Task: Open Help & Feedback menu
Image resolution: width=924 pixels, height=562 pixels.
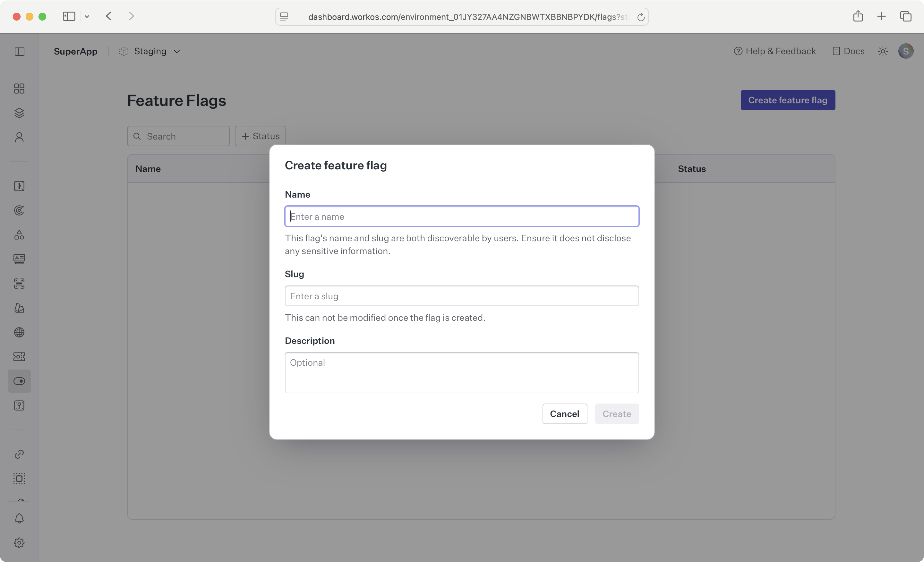Action: pyautogui.click(x=774, y=51)
